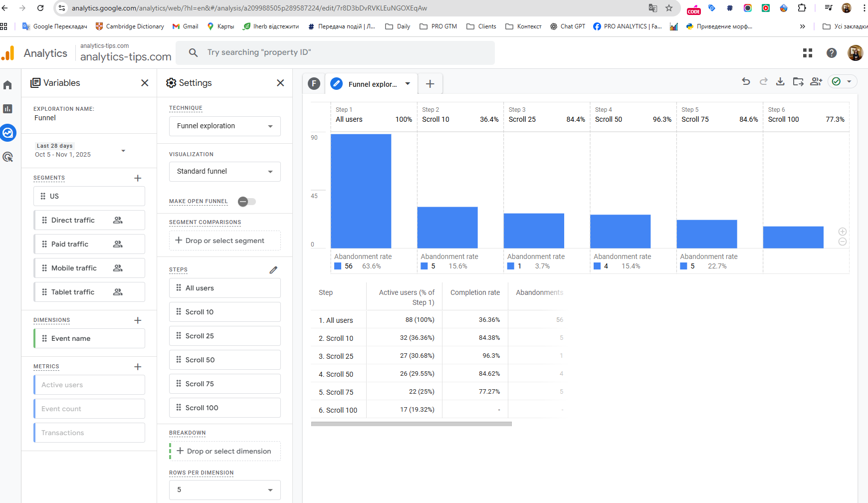
Task: Select the Funnel exploration tab
Action: 371,84
